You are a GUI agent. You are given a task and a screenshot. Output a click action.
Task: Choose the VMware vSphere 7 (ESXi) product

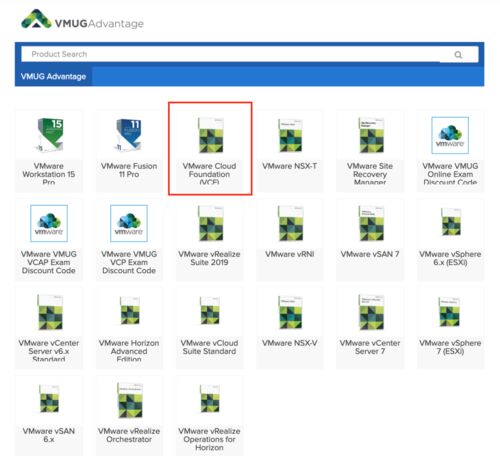[x=450, y=328]
